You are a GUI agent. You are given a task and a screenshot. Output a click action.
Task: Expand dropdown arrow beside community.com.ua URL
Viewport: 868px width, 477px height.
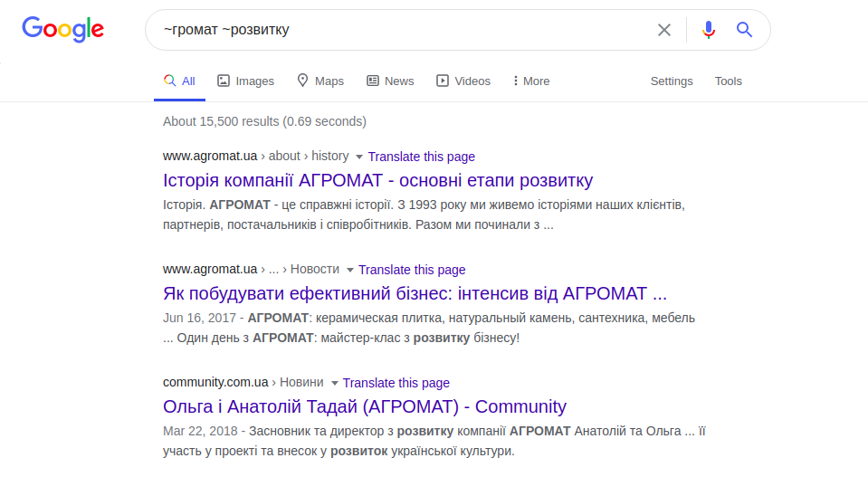(x=335, y=383)
